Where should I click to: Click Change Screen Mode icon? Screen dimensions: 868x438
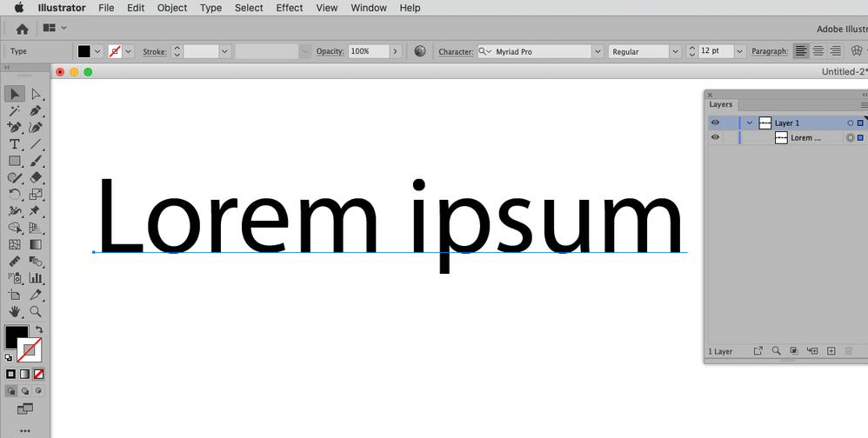tap(25, 409)
